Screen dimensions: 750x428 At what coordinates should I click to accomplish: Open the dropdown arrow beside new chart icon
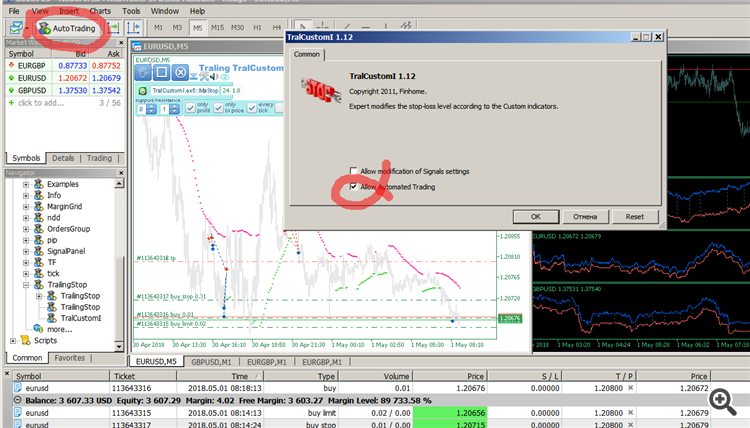(27, 28)
